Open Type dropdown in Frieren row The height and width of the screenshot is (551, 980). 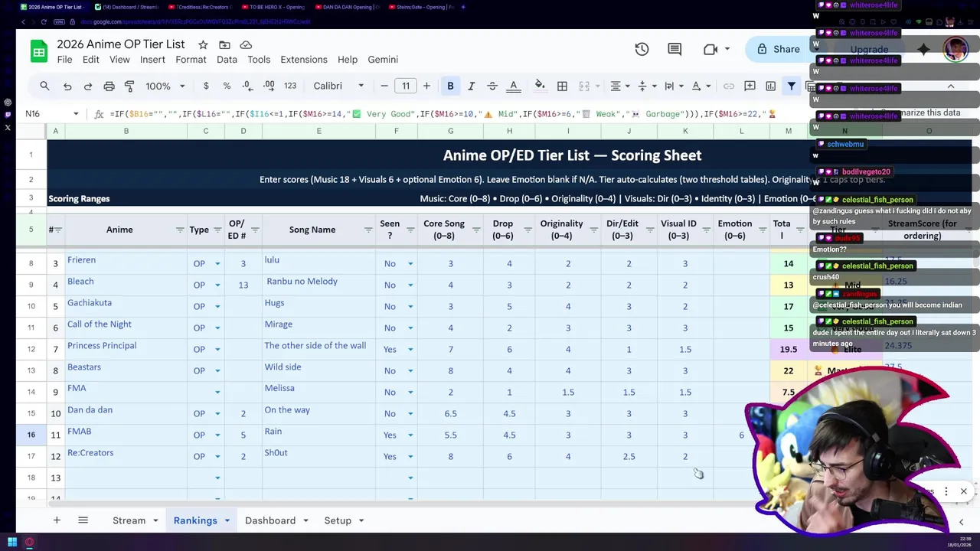click(x=217, y=263)
